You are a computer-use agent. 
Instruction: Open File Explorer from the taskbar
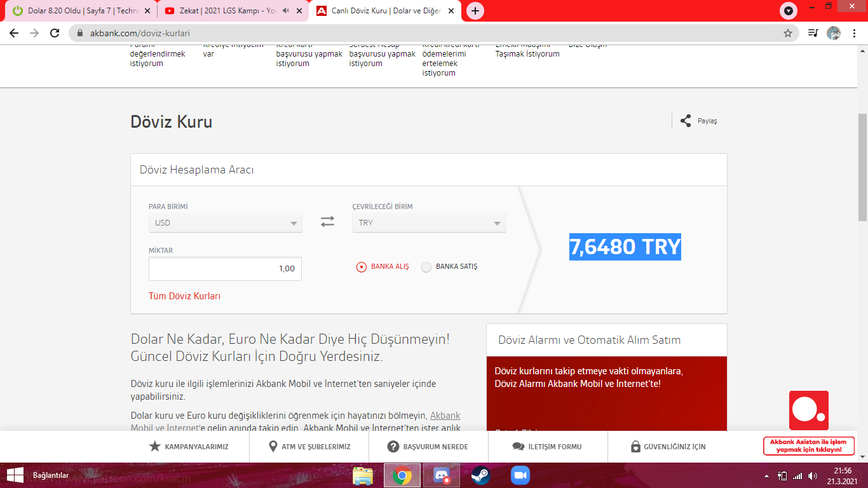pos(363,475)
